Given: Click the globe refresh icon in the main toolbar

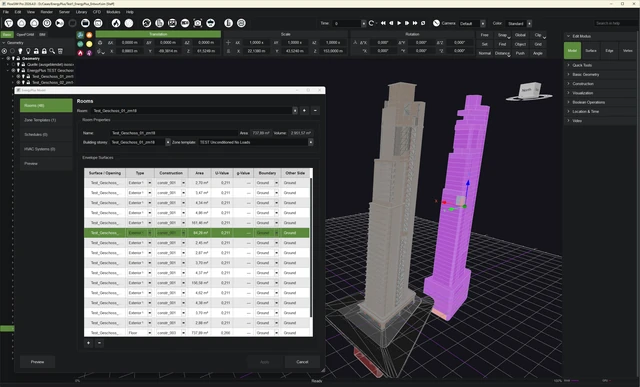Looking at the screenshot, I should tap(147, 23).
